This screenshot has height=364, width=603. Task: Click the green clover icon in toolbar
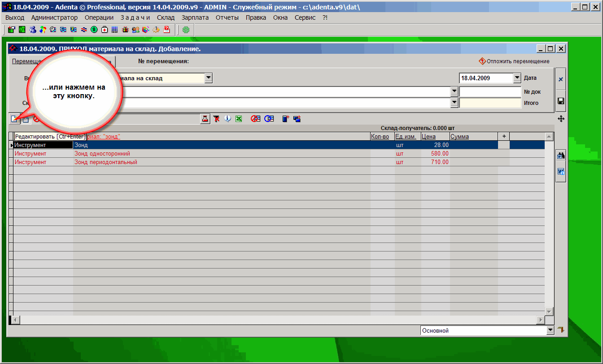tap(186, 30)
